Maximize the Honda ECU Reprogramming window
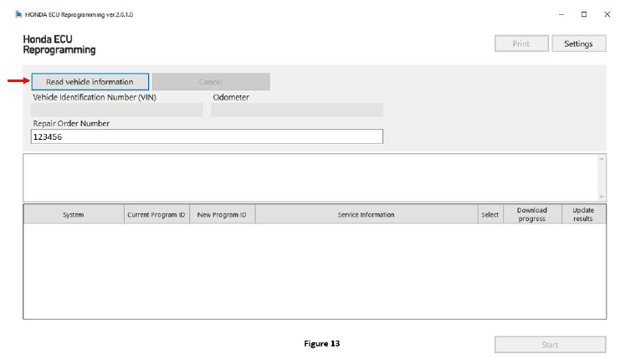Image resolution: width=620 pixels, height=364 pixels. 583,14
